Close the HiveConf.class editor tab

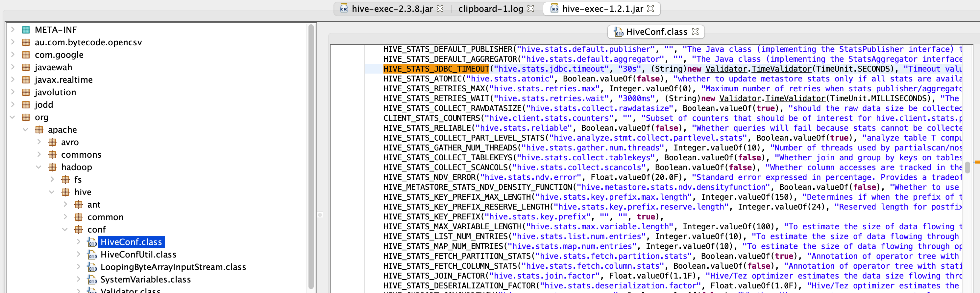click(695, 32)
